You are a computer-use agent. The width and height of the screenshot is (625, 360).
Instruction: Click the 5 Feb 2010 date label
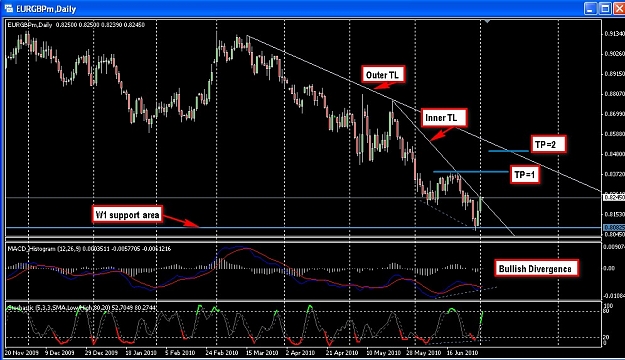[x=180, y=353]
